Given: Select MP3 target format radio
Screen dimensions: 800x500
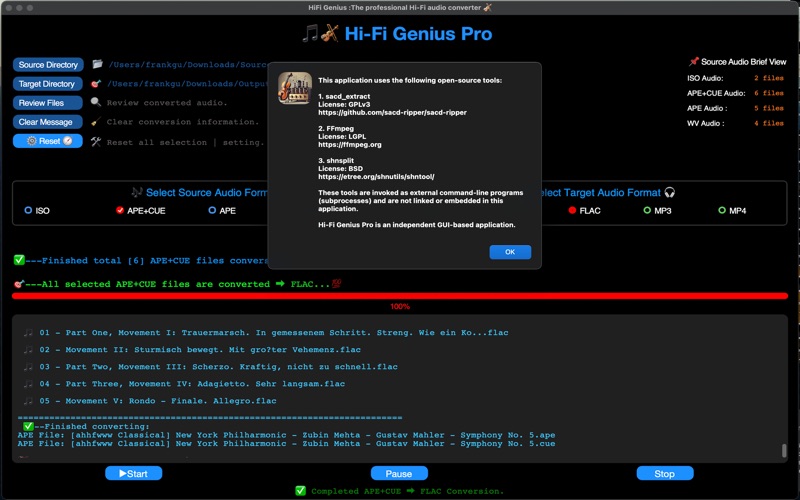Looking at the screenshot, I should pyautogui.click(x=647, y=210).
